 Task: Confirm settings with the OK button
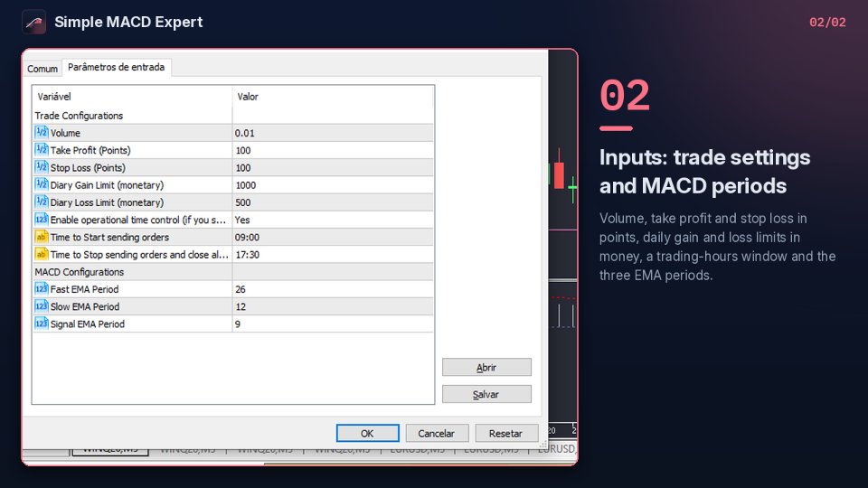368,433
